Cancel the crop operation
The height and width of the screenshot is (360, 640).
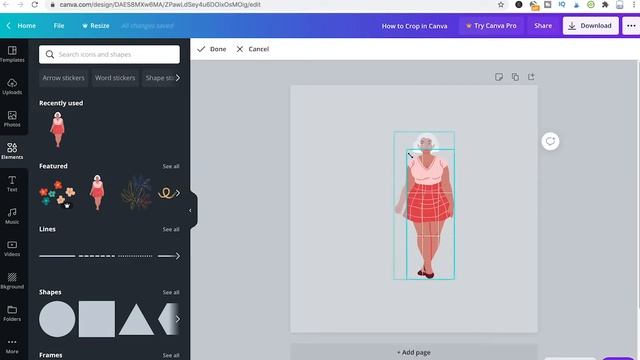pos(252,49)
